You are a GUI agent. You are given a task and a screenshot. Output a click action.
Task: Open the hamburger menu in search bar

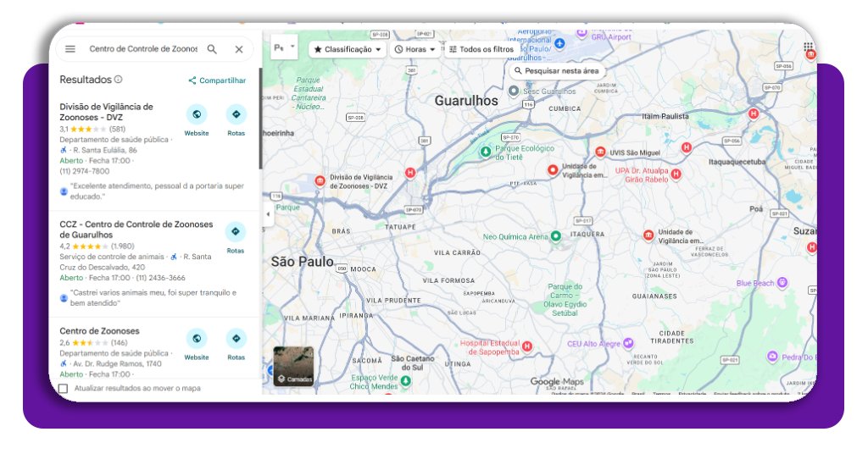70,49
